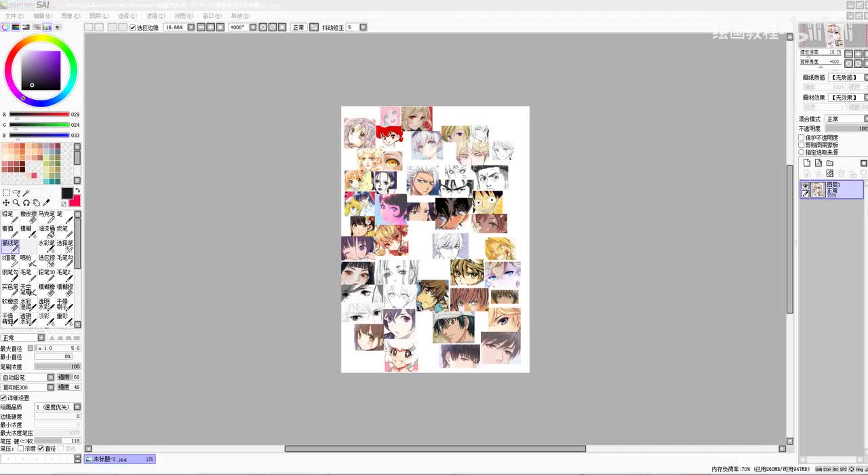The width and height of the screenshot is (868, 475).
Task: Select the 喷枪 airbrush tool
Action: [28, 261]
